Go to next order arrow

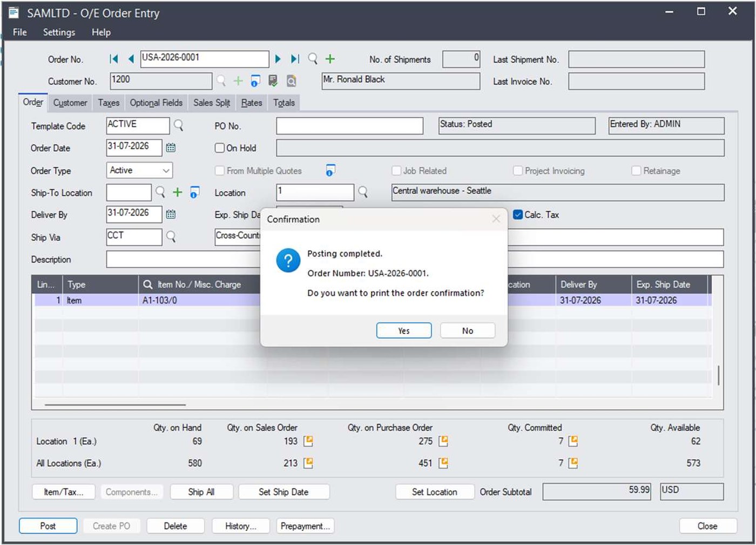tap(278, 59)
